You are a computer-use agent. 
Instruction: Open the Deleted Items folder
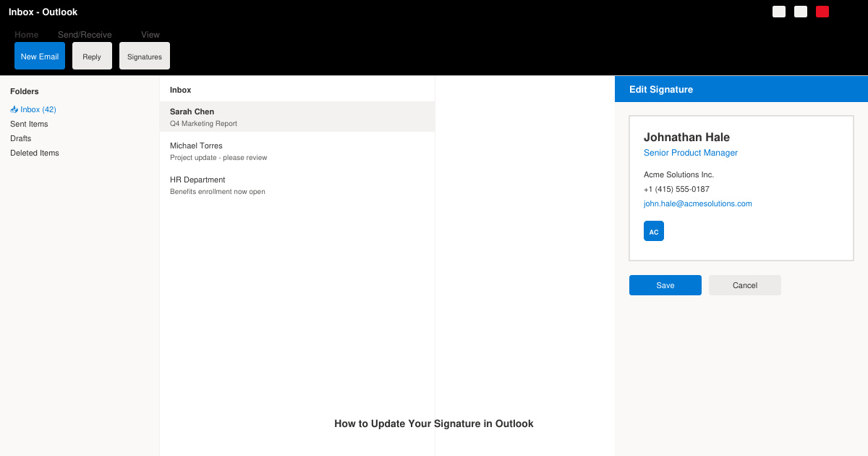tap(35, 153)
